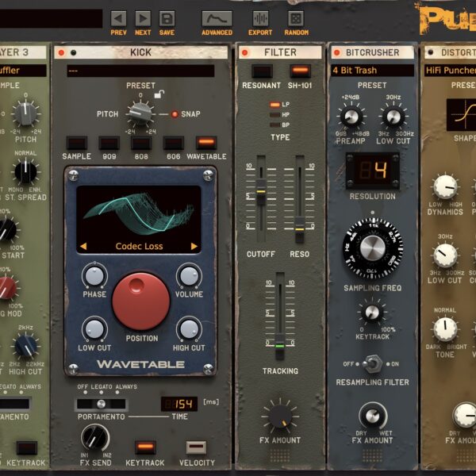Click the Layer 3 KEYTRACK button

(x=27, y=447)
